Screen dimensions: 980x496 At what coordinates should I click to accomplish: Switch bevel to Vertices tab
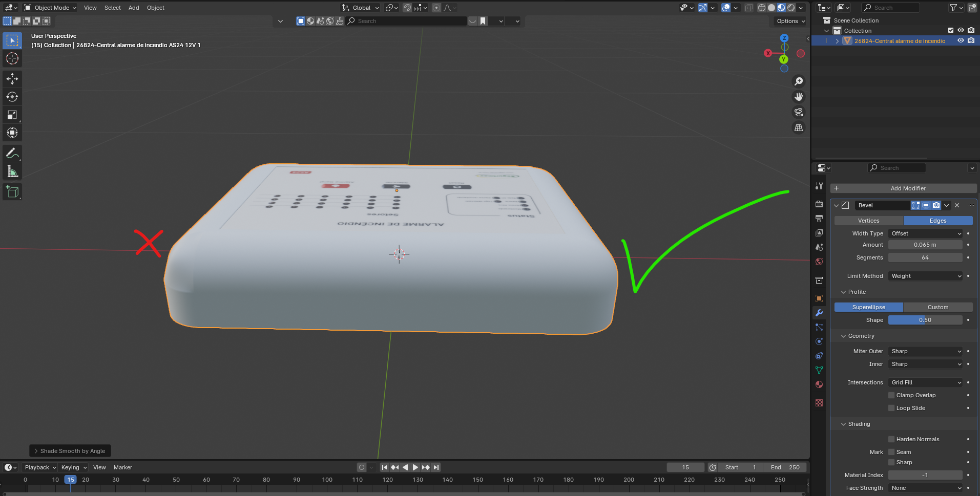[869, 221]
